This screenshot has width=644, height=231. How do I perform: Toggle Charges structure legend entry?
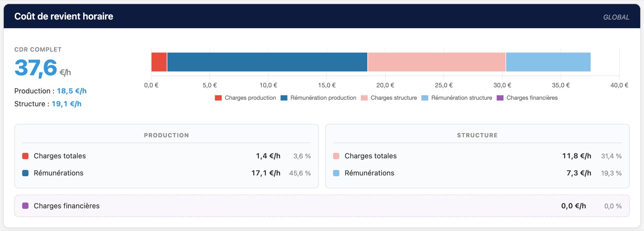pyautogui.click(x=389, y=98)
